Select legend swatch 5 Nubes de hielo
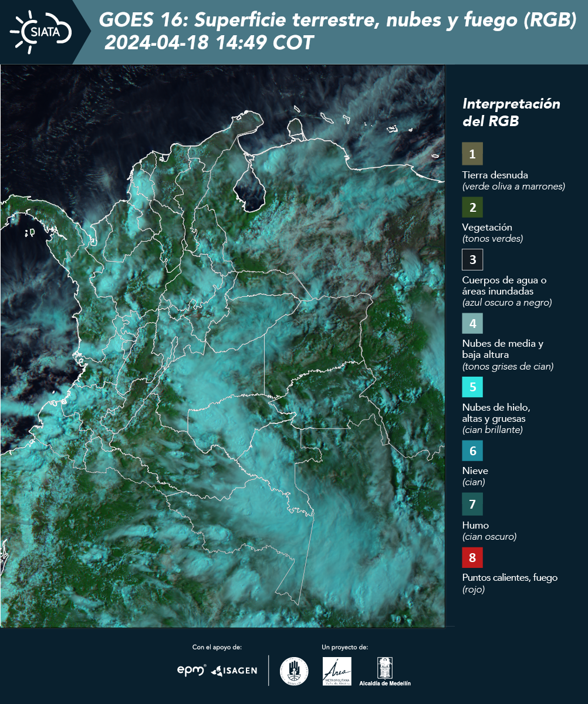This screenshot has width=588, height=704. pos(472,387)
